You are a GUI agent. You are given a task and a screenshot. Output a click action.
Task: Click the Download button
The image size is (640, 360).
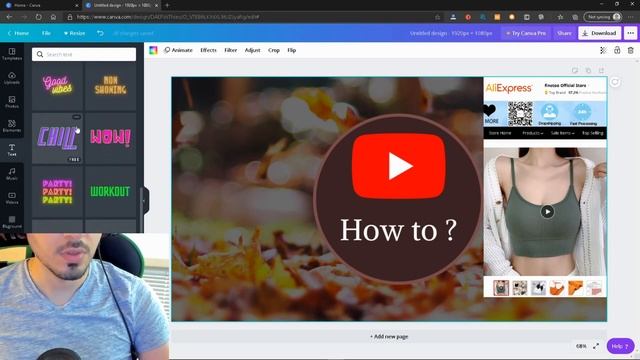pyautogui.click(x=600, y=33)
